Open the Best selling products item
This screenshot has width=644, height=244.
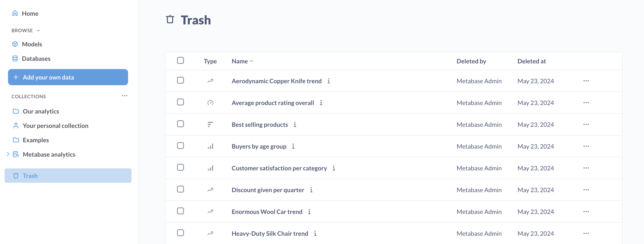[260, 124]
